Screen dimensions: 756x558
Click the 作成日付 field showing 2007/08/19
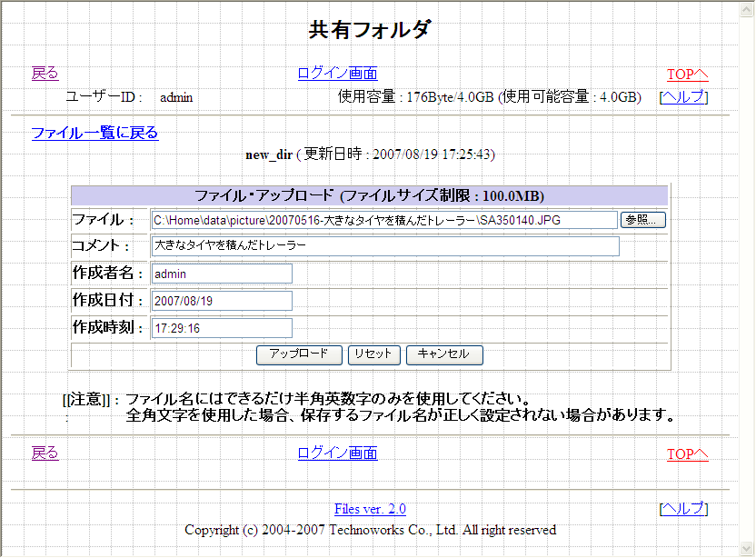click(x=221, y=301)
